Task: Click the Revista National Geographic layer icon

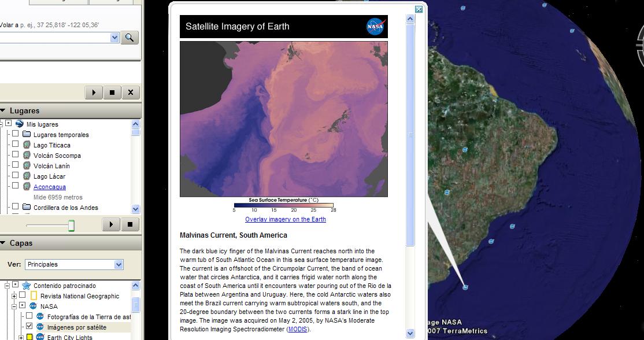Action: pos(34,296)
